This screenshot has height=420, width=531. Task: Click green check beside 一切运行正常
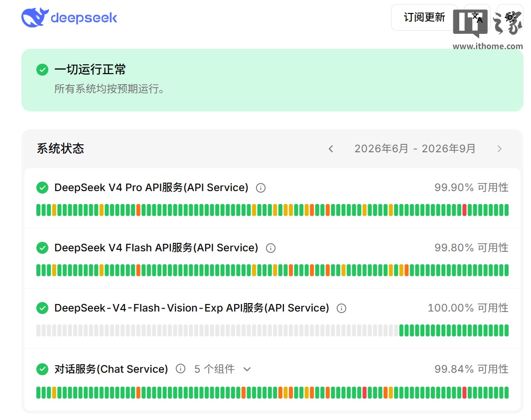click(42, 70)
